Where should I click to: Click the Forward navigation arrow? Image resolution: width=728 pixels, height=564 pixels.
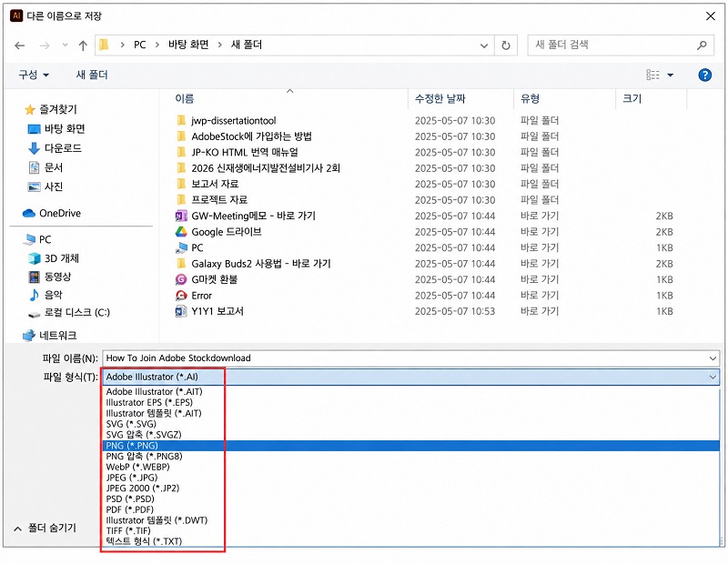point(45,45)
